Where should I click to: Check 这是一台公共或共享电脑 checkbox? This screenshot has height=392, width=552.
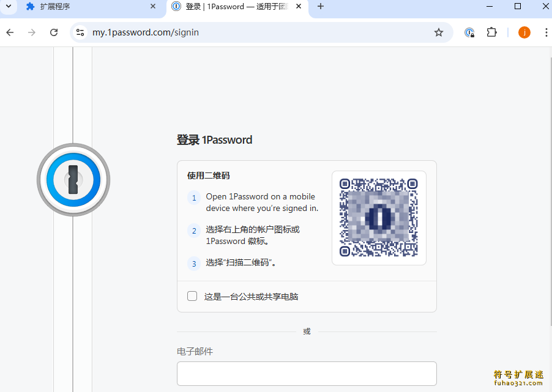coord(192,296)
